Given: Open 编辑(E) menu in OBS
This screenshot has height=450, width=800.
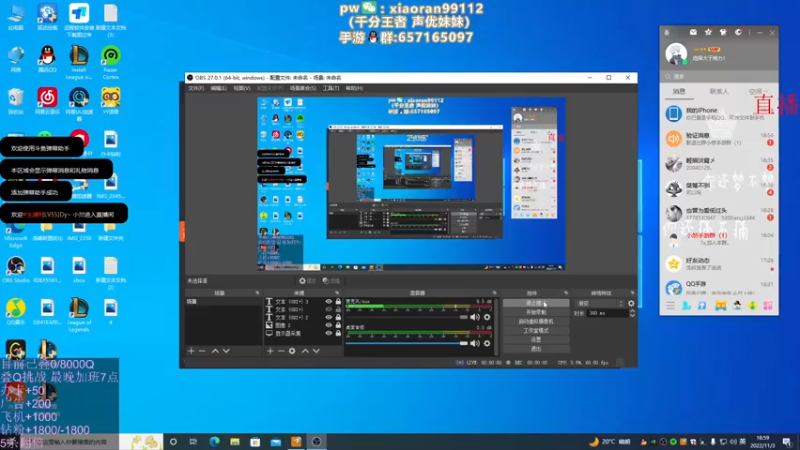Looking at the screenshot, I should pos(218,88).
